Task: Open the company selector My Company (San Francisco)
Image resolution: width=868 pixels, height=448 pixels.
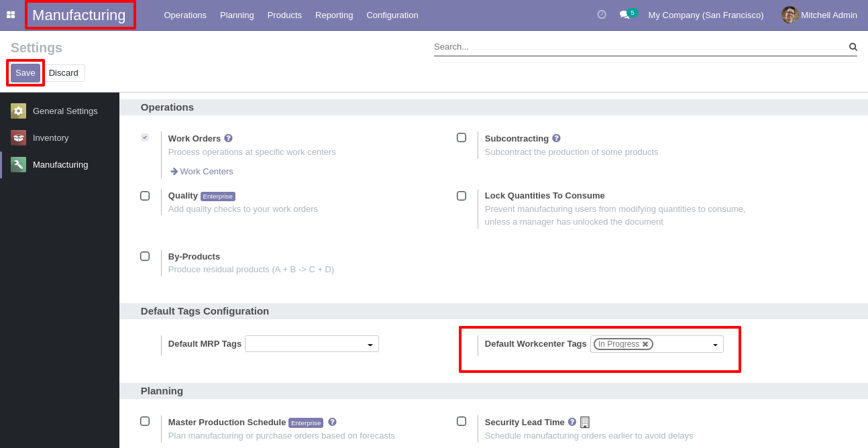Action: [x=706, y=15]
